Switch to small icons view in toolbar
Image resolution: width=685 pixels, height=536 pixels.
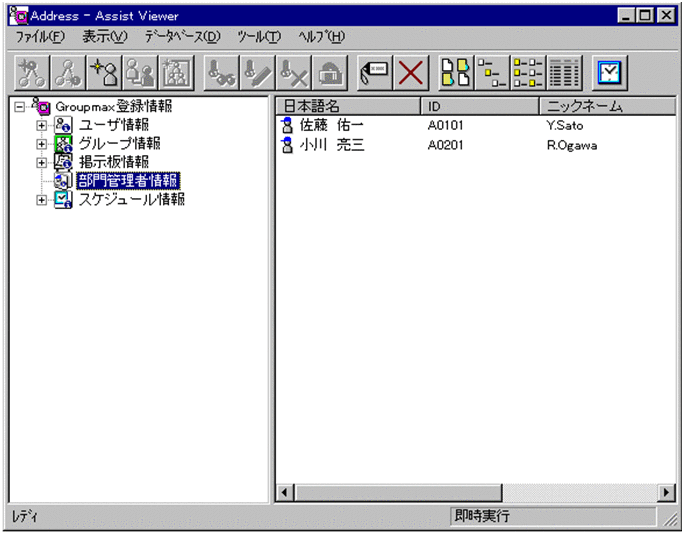tap(489, 71)
